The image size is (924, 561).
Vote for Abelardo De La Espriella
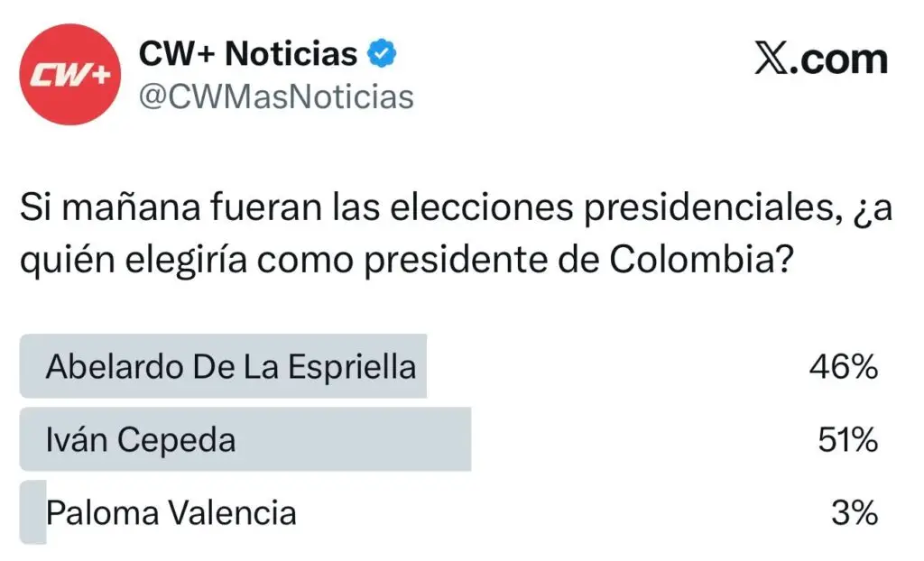(231, 367)
